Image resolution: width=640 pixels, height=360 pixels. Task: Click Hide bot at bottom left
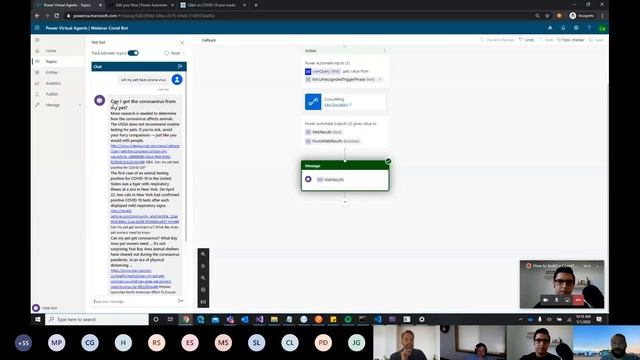45,308
